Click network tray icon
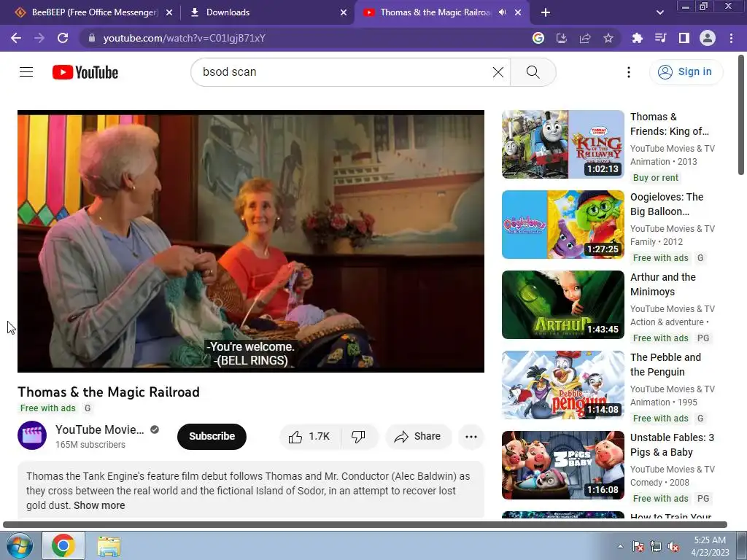The width and height of the screenshot is (747, 560). [656, 546]
